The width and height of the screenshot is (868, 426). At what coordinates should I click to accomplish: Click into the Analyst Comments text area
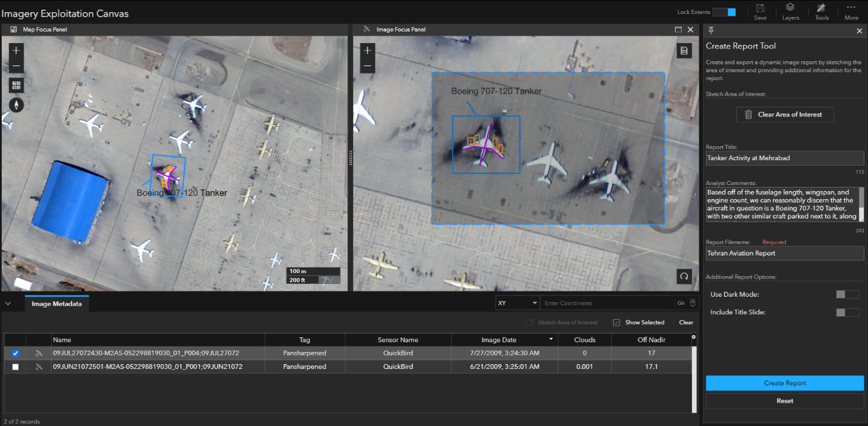[x=782, y=205]
